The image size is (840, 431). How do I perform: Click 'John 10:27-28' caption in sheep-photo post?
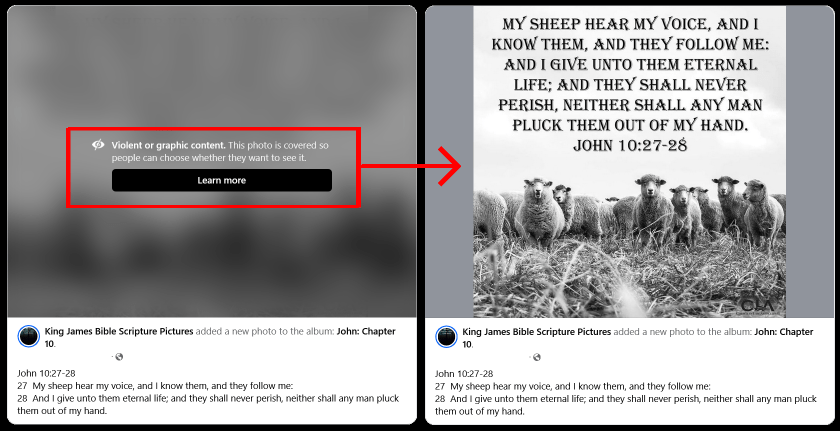point(464,374)
